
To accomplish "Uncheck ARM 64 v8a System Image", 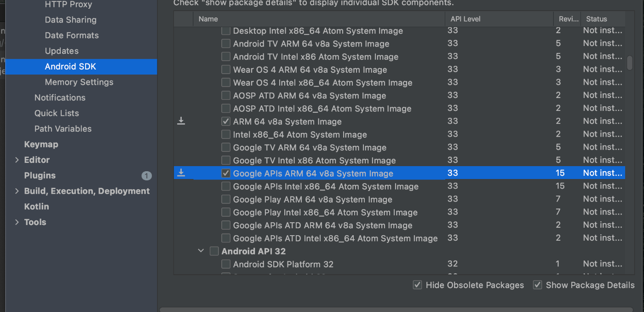I will pos(226,121).
